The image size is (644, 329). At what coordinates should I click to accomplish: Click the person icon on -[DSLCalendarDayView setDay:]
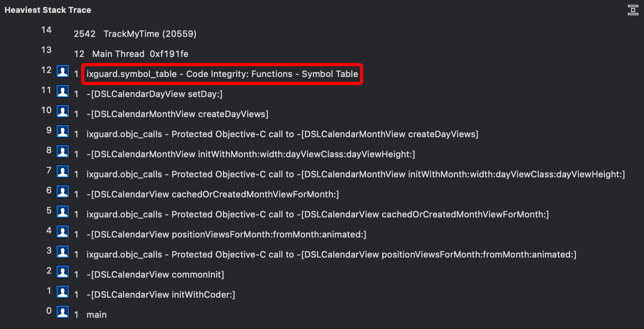tap(63, 91)
